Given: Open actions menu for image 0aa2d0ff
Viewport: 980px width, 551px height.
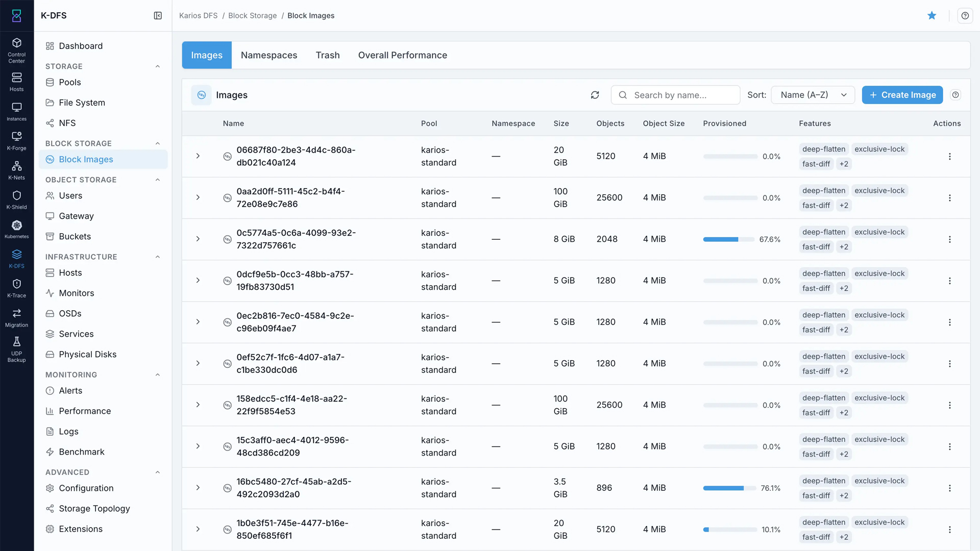Looking at the screenshot, I should click(x=950, y=198).
